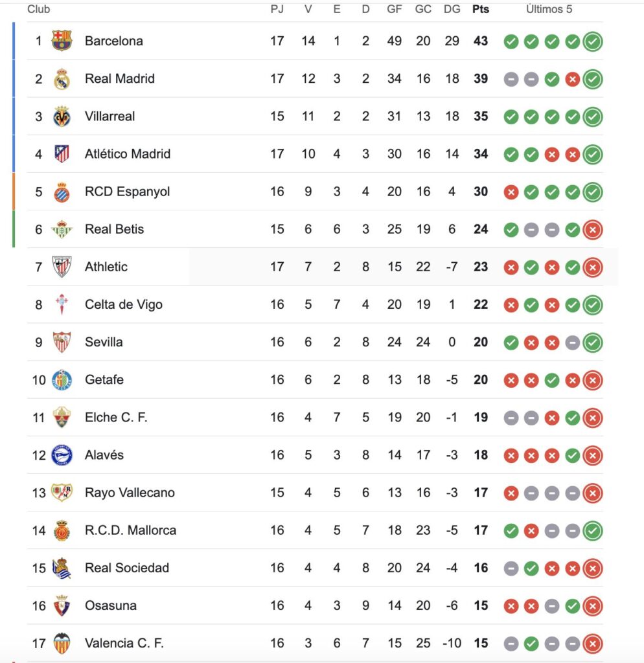Click the Sevilla crest icon
Screen dimensions: 644x663
62,342
